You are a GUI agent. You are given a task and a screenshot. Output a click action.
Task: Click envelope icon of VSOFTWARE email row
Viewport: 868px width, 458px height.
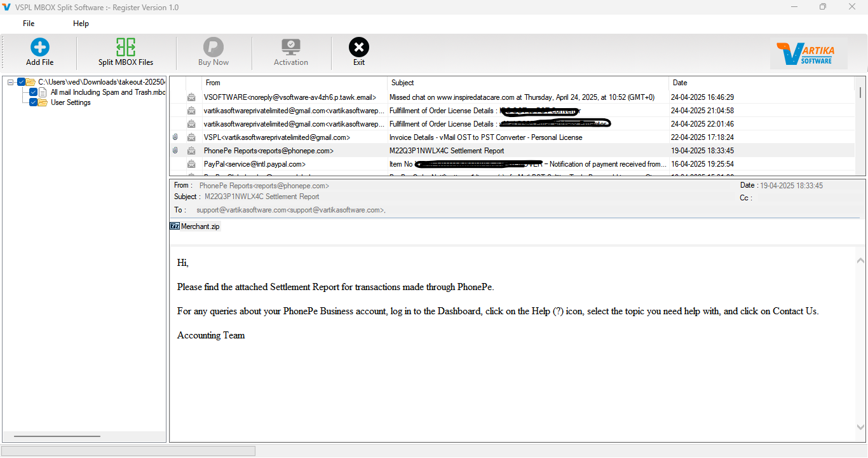(191, 97)
